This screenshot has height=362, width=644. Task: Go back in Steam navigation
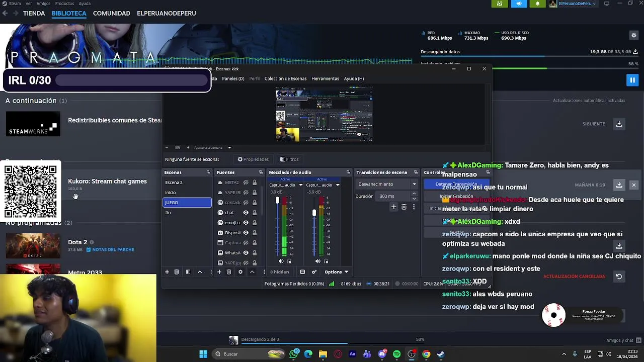tap(5, 13)
